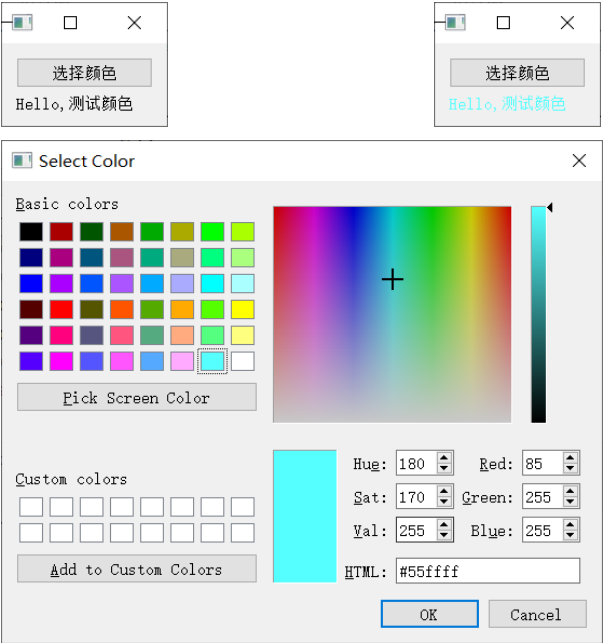Select the selected light cyan swatch
This screenshot has width=607, height=643.
[212, 361]
